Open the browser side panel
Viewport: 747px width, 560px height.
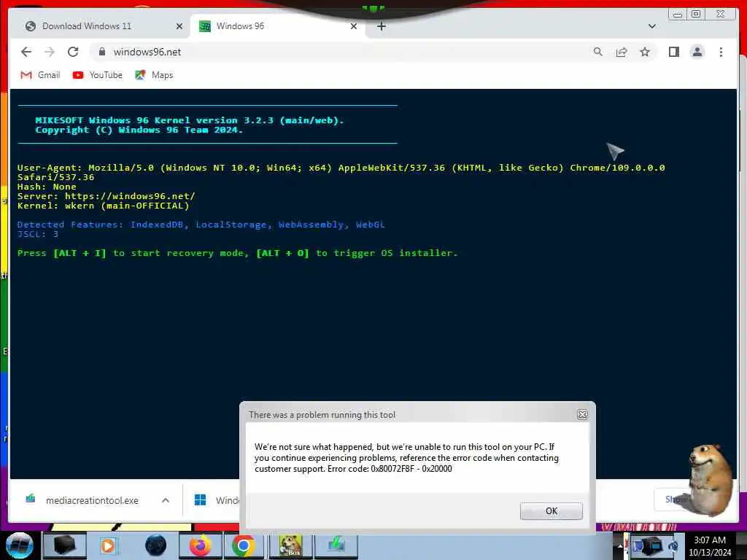[673, 52]
